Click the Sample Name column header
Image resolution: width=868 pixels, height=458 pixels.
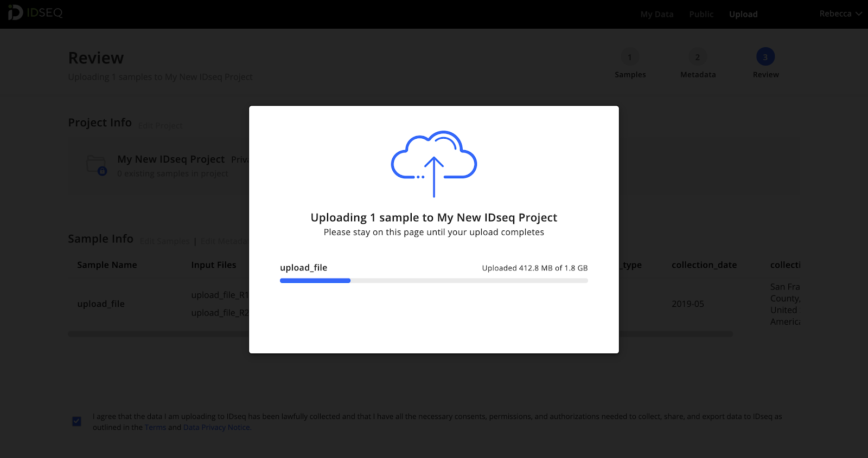click(x=107, y=265)
